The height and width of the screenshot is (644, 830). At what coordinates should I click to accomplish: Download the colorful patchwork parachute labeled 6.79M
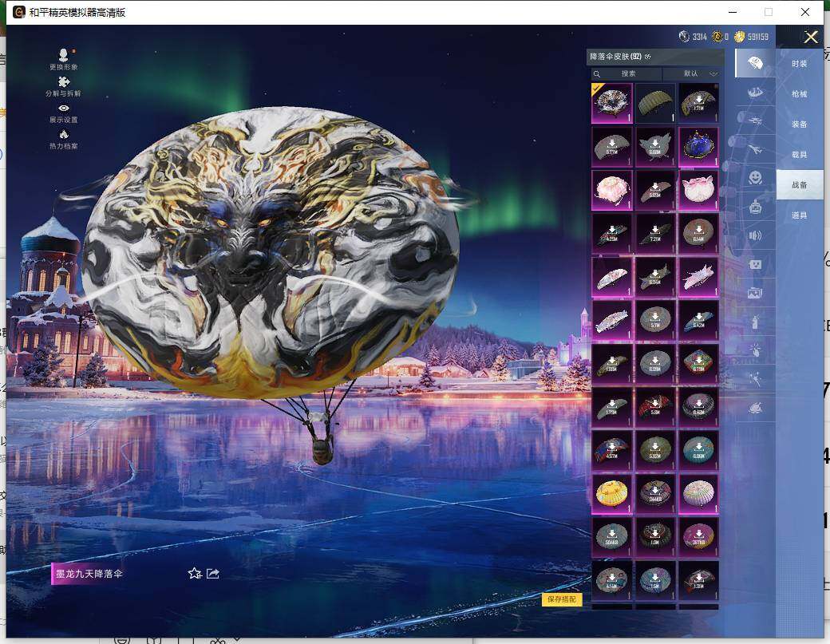tap(699, 364)
